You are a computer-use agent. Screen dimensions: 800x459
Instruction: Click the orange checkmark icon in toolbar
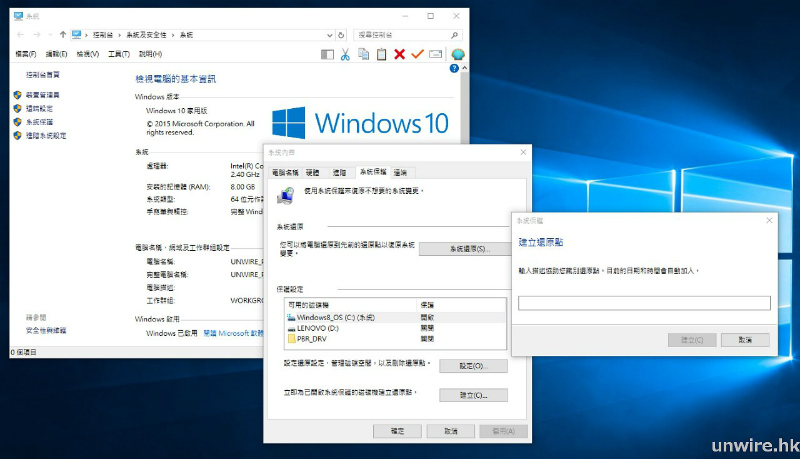click(417, 54)
